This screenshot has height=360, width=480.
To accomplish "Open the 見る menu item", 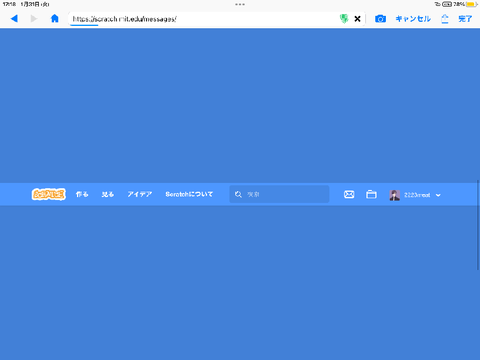I will [x=108, y=194].
